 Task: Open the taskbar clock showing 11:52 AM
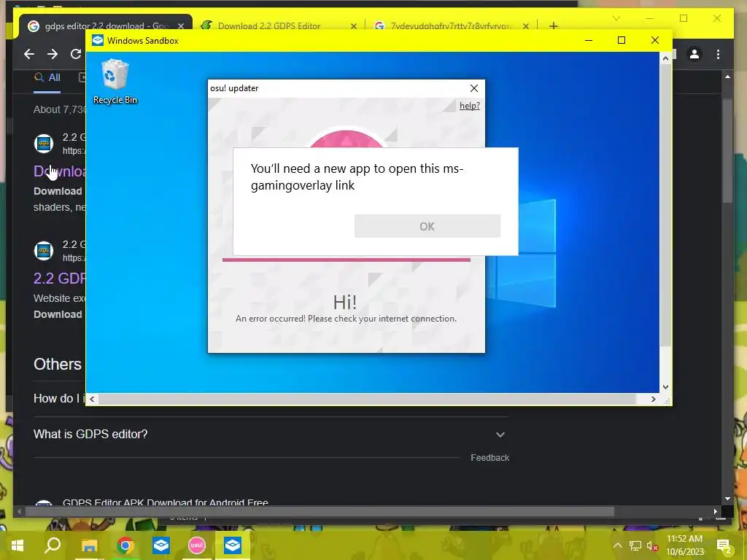click(x=684, y=545)
